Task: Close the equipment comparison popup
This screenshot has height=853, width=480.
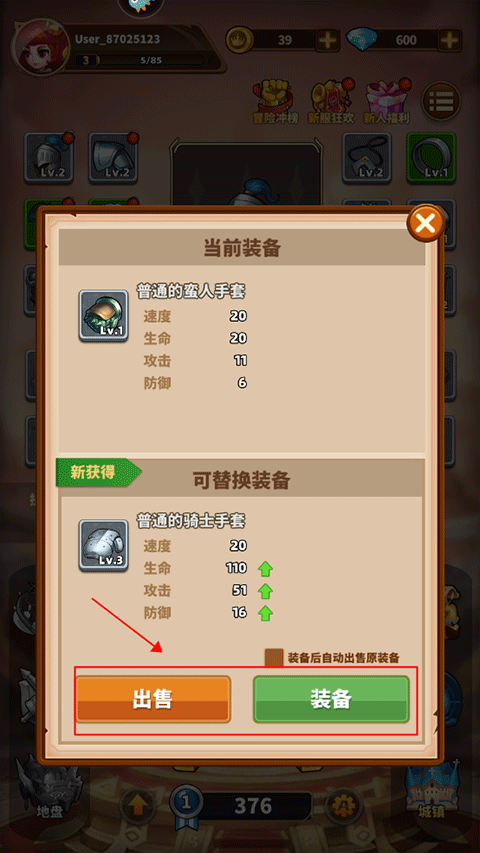Action: point(426,222)
